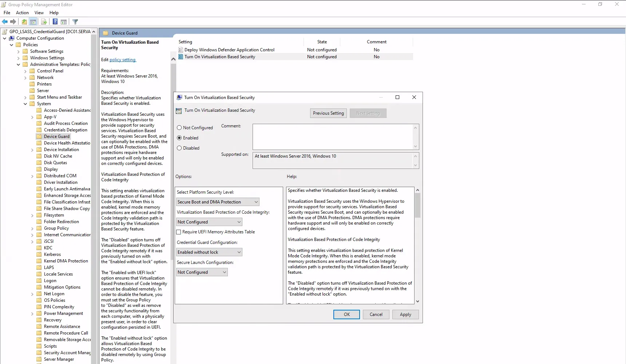The height and width of the screenshot is (364, 626).
Task: Click the Server folder icon in the tree
Action: click(32, 91)
